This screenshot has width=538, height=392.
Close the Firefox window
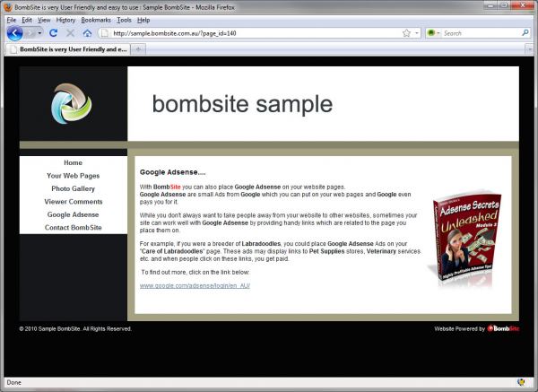tap(523, 5)
